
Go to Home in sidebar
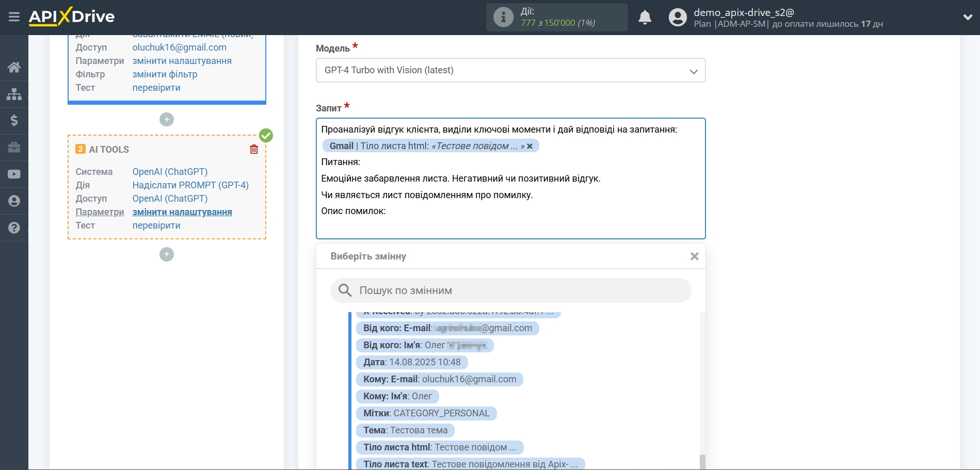[x=14, y=67]
